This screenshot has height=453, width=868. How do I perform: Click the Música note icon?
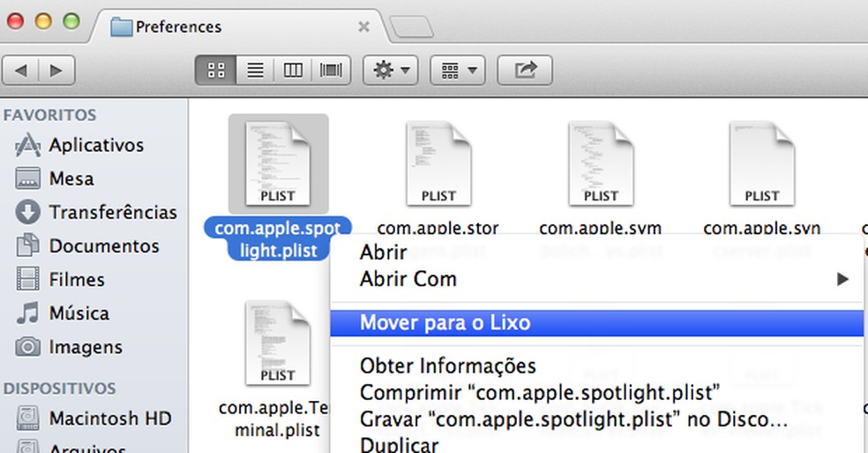pyautogui.click(x=27, y=313)
